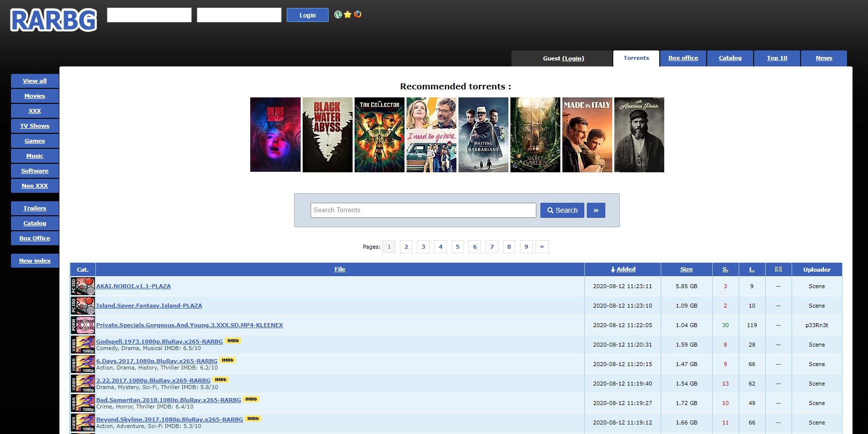Open the TV Shows category in sidebar
This screenshot has width=868, height=434.
[35, 126]
